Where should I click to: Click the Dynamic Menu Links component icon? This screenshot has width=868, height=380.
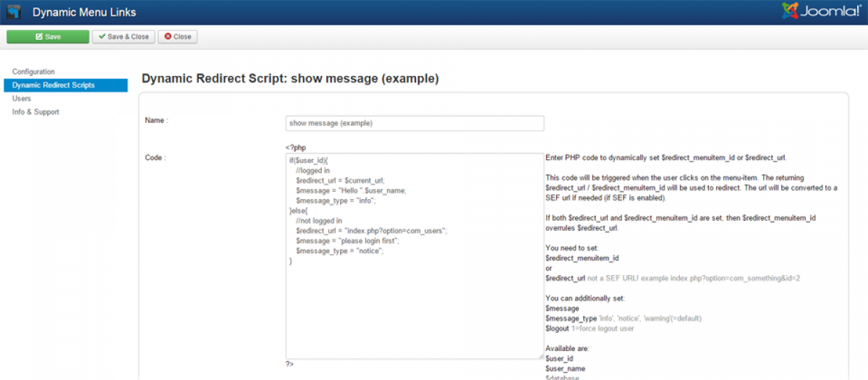14,12
